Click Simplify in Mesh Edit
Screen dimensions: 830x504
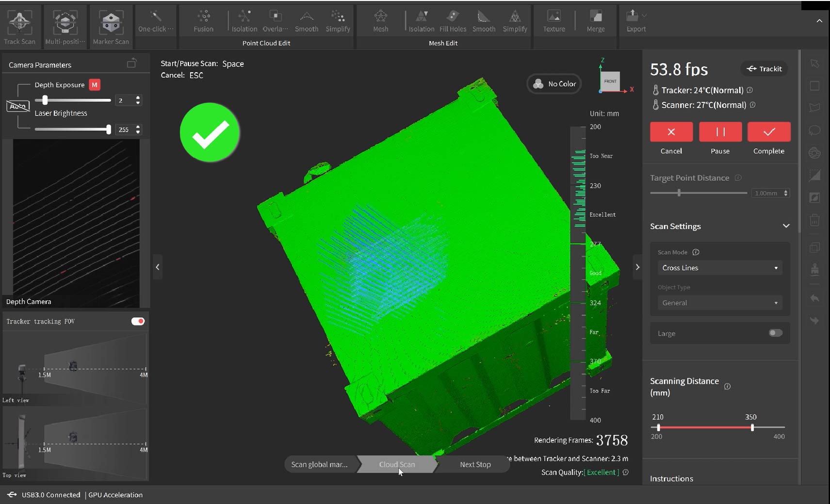(x=515, y=21)
